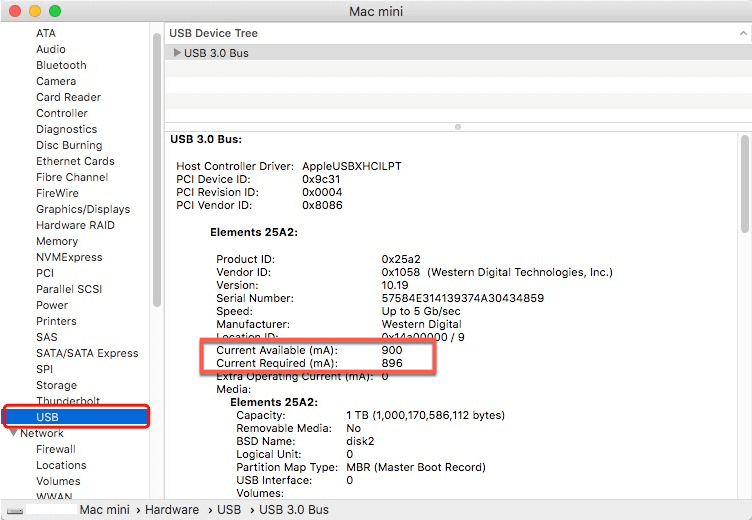The image size is (752, 520).
Task: Select the highlighted USB sidebar item
Action: (x=76, y=416)
